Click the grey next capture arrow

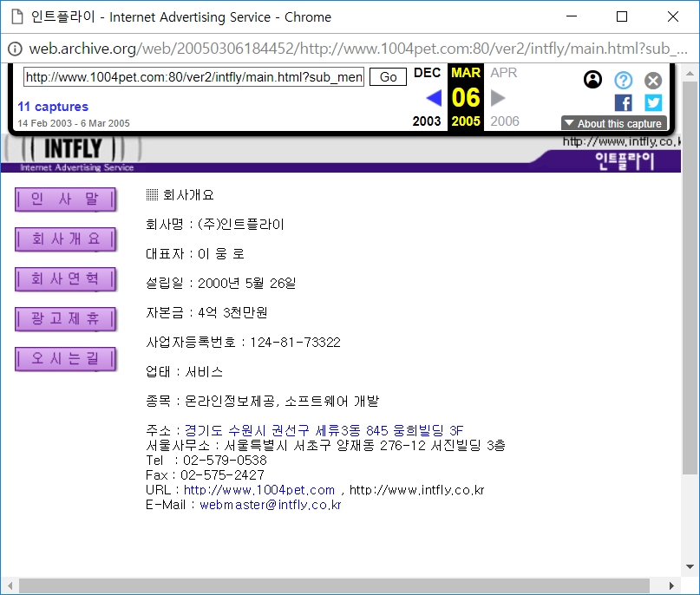pos(498,98)
